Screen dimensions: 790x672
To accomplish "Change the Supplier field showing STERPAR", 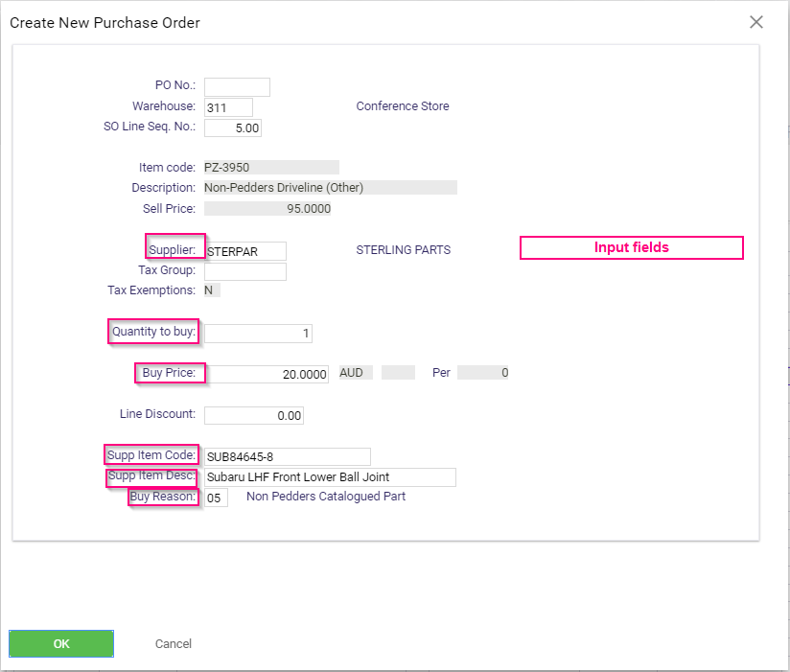I will click(245, 251).
